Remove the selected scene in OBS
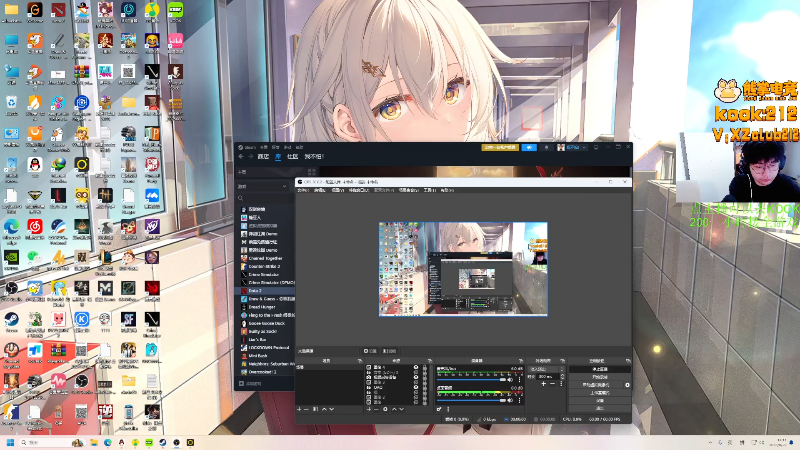The width and height of the screenshot is (800, 450). 306,409
